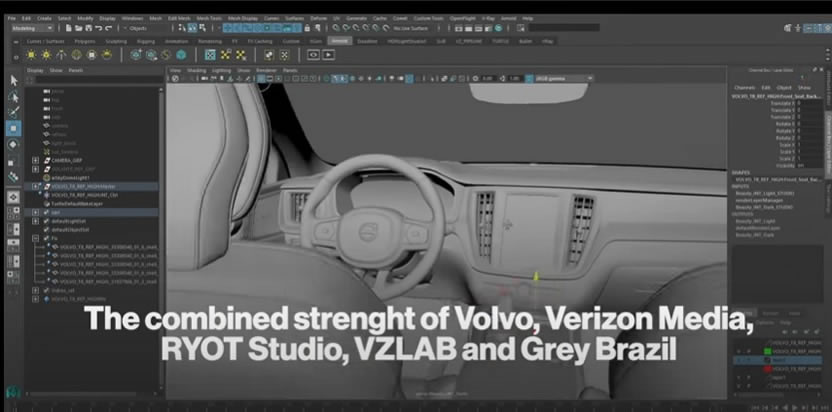Create first yellow Arnold light shelf icon
Viewport: 832px width, 412px height.
tap(31, 55)
